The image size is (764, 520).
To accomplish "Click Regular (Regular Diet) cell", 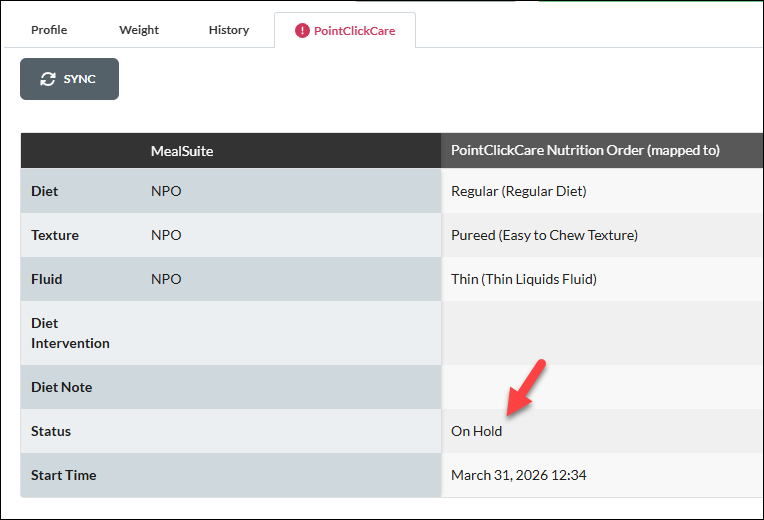I will 518,191.
